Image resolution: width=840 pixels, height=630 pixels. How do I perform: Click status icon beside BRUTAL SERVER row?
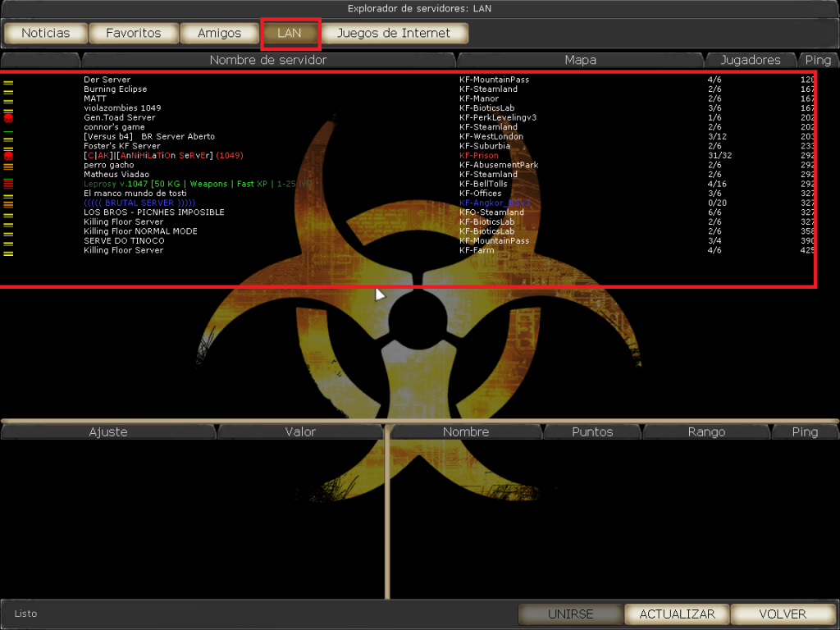click(8, 203)
